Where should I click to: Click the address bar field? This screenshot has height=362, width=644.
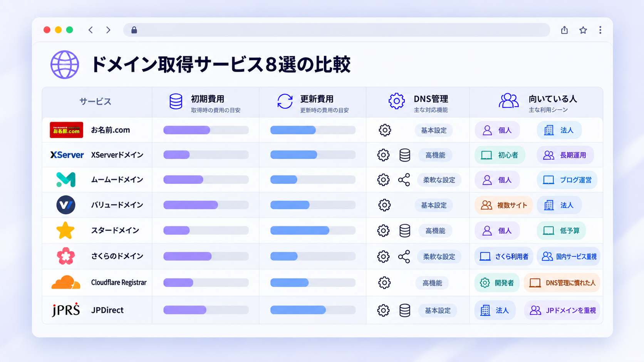(x=336, y=30)
